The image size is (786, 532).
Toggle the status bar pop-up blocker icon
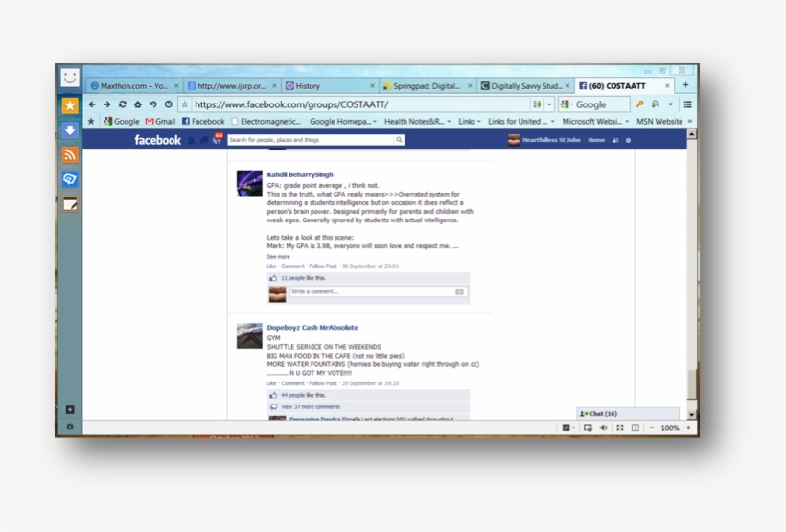588,428
